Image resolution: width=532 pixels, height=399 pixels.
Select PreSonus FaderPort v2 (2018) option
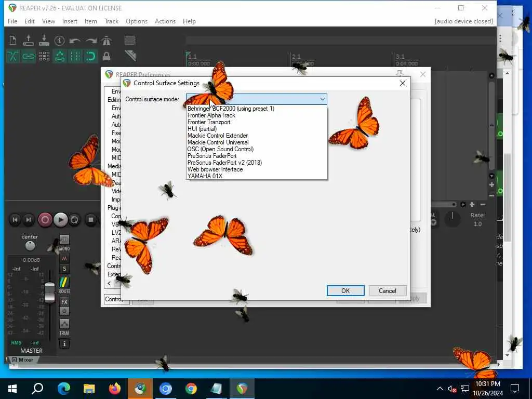pos(257,163)
